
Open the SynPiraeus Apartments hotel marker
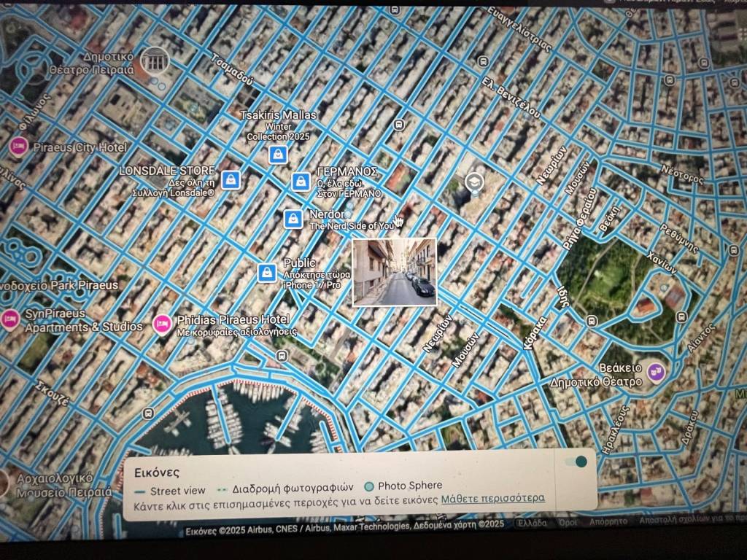click(x=10, y=319)
